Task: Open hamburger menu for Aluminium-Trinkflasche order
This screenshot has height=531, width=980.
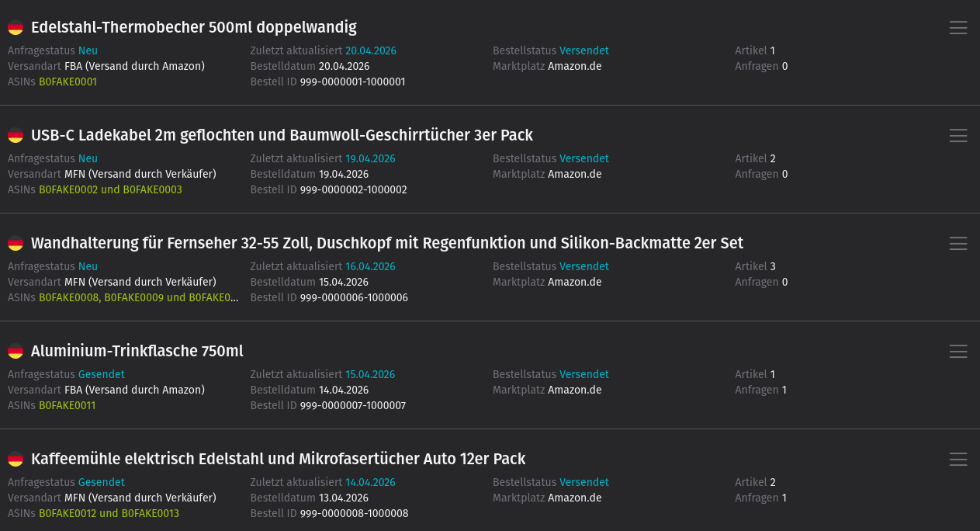Action: [958, 352]
